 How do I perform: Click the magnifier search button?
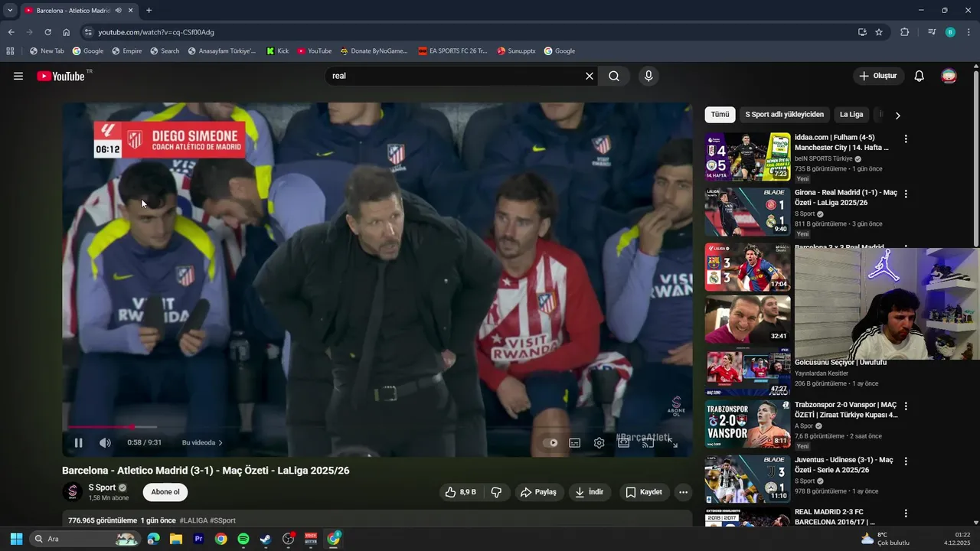(614, 76)
